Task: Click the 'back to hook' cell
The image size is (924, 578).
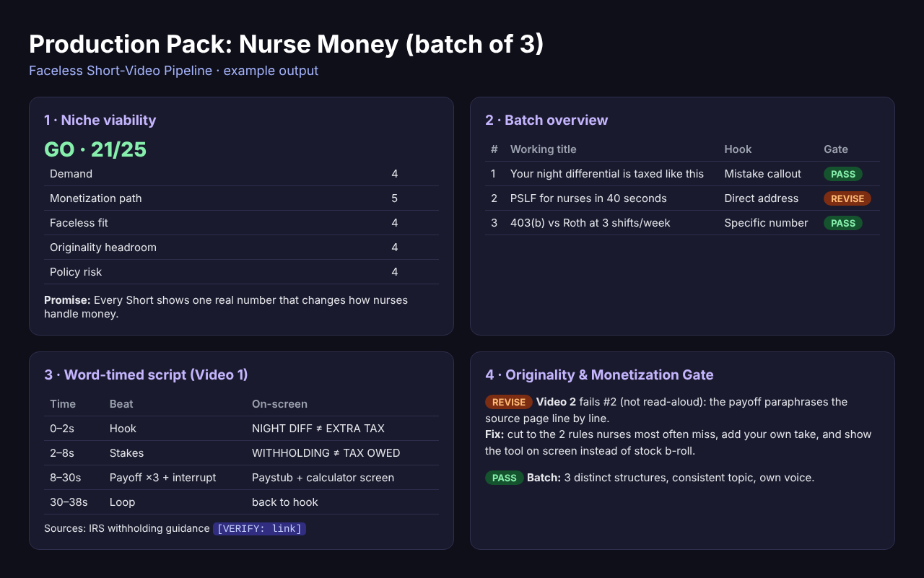Action: click(285, 502)
